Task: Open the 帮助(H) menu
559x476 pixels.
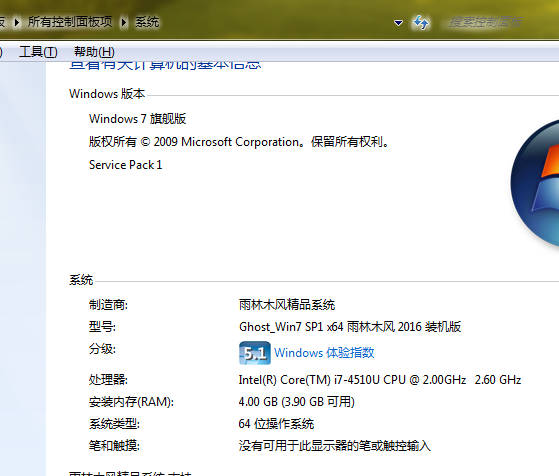Action: (94, 52)
